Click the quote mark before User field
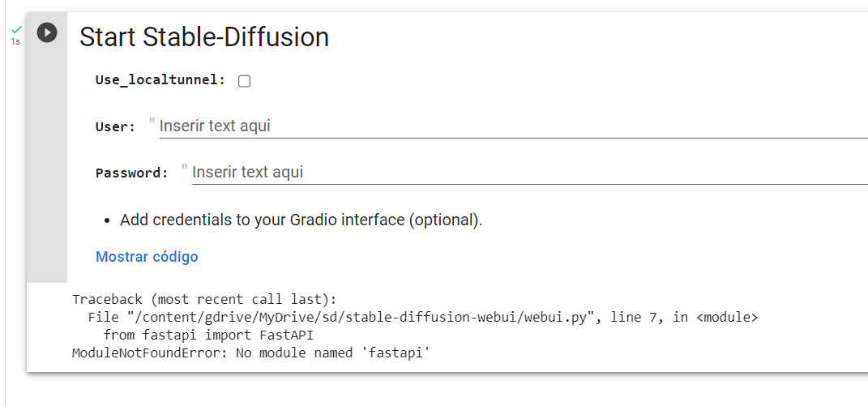 [152, 123]
